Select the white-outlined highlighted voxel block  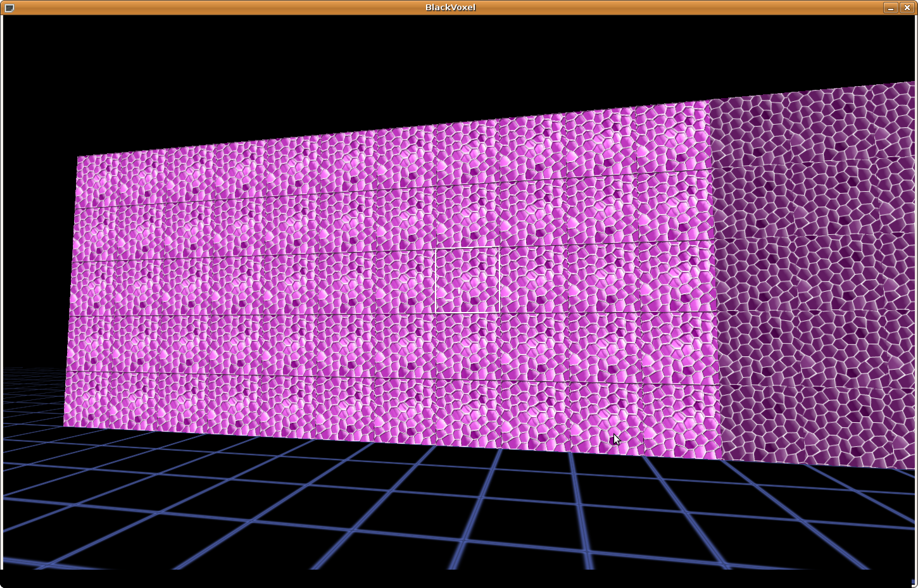467,280
